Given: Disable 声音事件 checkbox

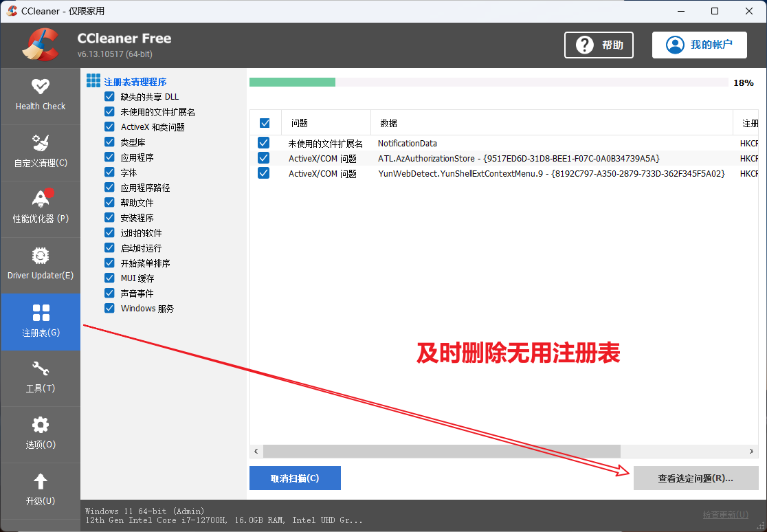Looking at the screenshot, I should (x=109, y=293).
